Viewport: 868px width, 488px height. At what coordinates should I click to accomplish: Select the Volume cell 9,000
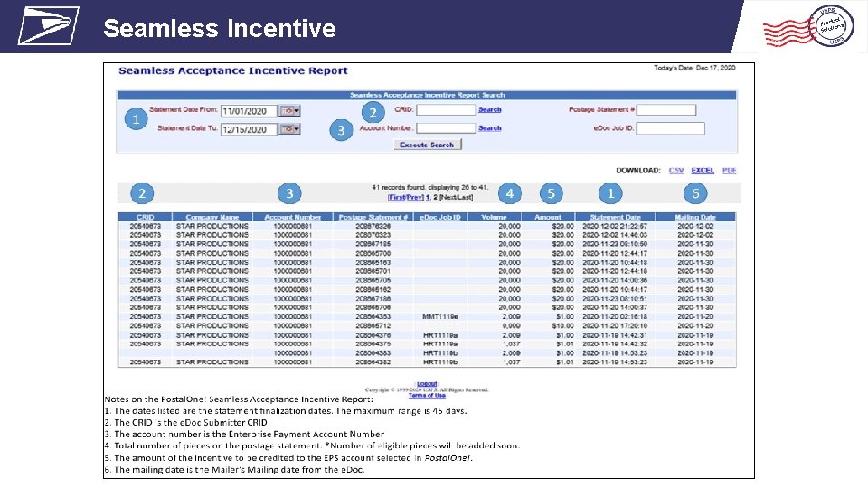[511, 326]
